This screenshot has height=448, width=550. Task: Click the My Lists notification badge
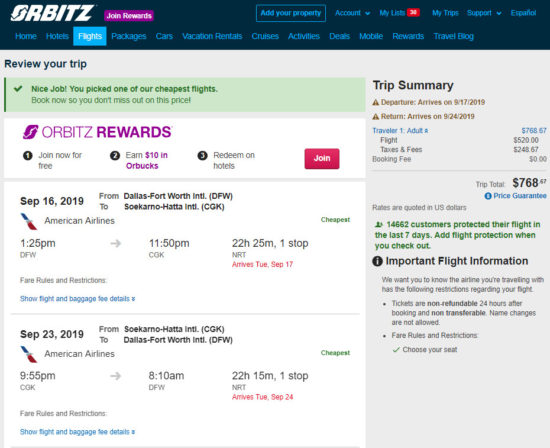coord(414,13)
